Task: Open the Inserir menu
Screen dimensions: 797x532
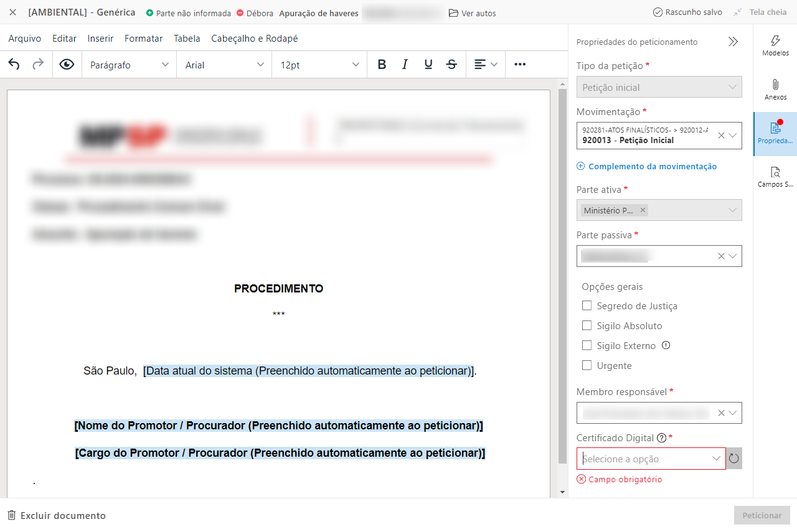Action: [x=100, y=39]
